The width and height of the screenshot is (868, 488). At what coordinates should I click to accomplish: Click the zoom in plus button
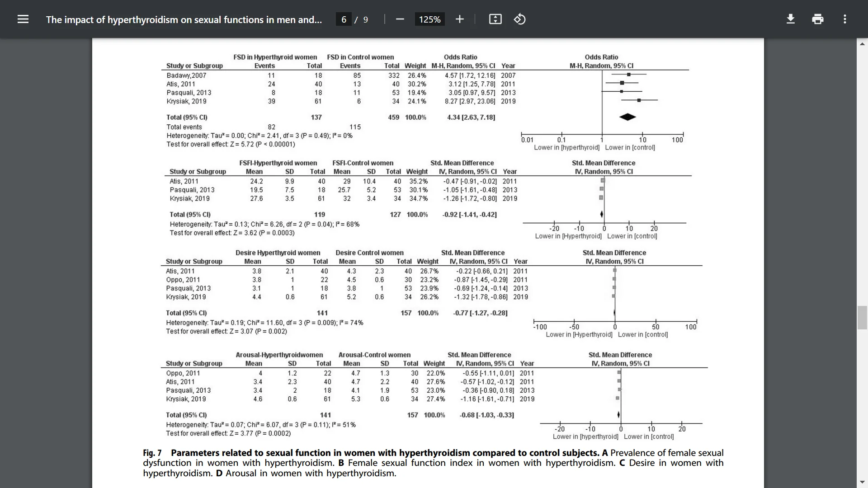tap(460, 19)
